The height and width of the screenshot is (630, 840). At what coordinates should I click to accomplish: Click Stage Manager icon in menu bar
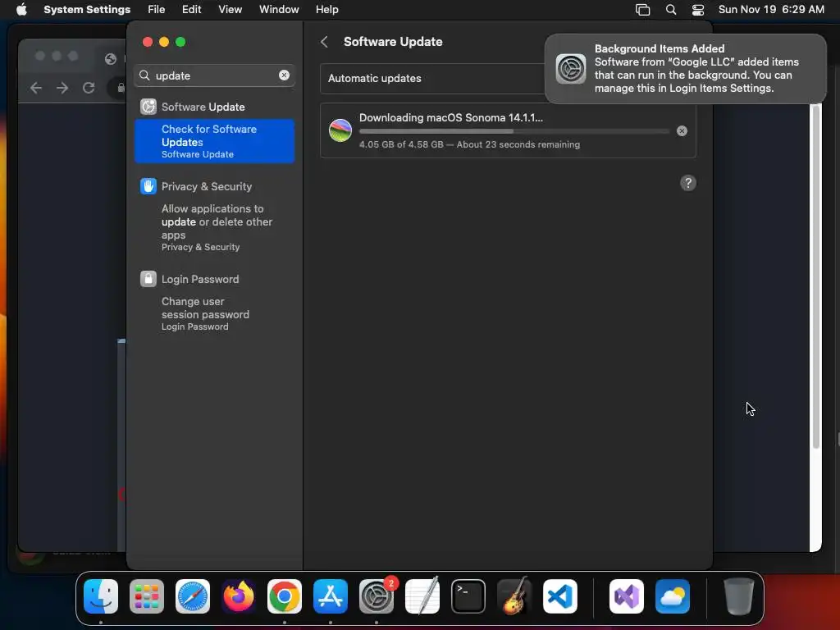coord(642,10)
